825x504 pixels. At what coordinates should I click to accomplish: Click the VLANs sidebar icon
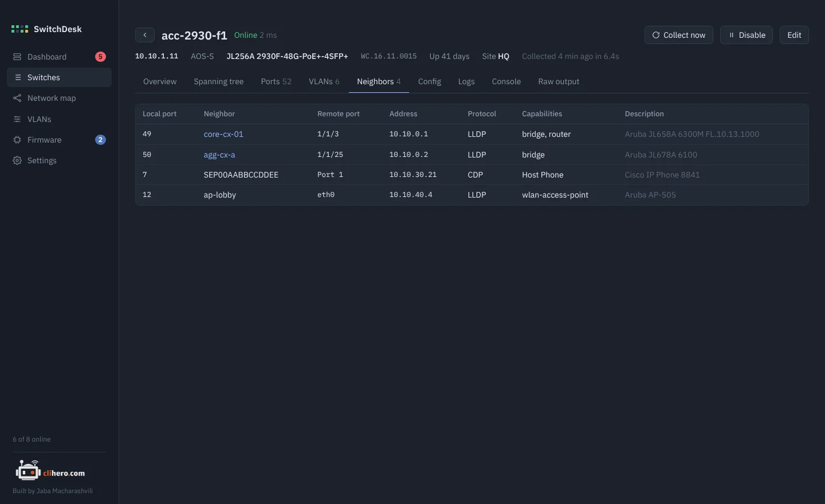tap(17, 119)
